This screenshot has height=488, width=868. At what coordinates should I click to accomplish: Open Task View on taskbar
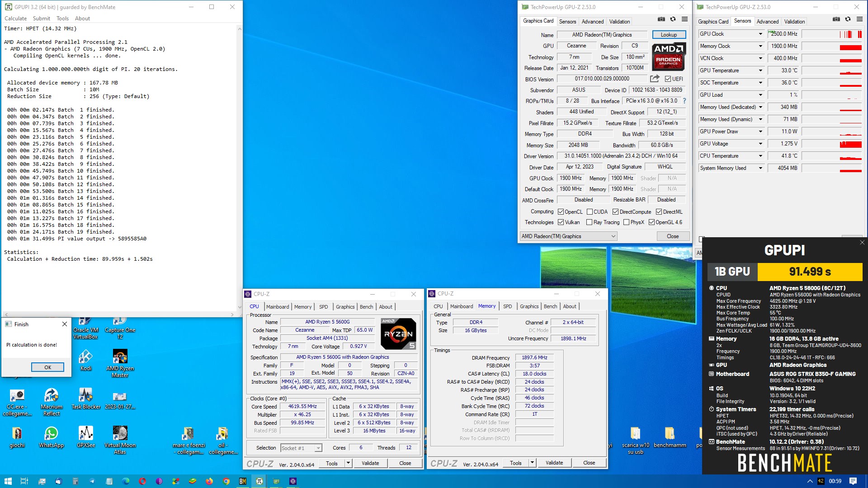coord(24,481)
